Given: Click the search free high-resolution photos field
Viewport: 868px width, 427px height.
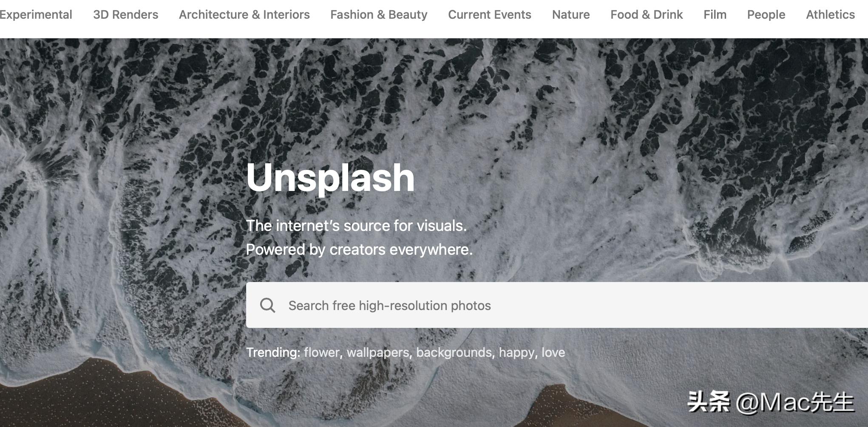Looking at the screenshot, I should coord(557,305).
